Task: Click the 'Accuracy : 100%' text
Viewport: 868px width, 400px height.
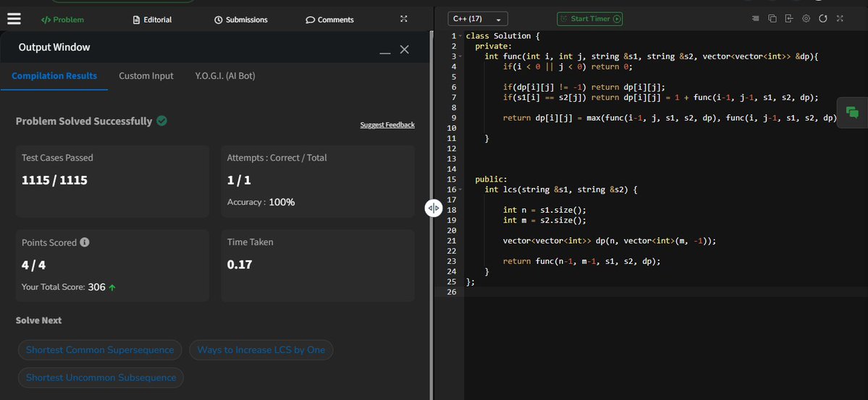Action: [x=261, y=202]
